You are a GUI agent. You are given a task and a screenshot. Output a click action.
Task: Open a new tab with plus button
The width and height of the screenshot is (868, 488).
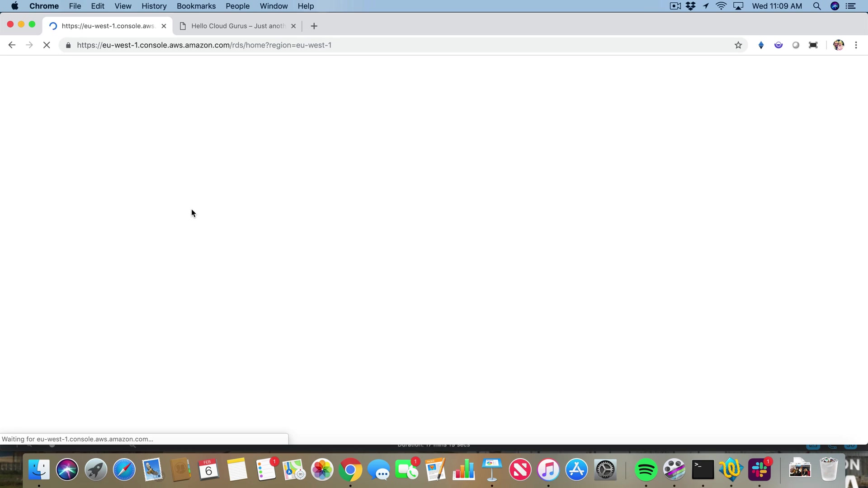[314, 26]
